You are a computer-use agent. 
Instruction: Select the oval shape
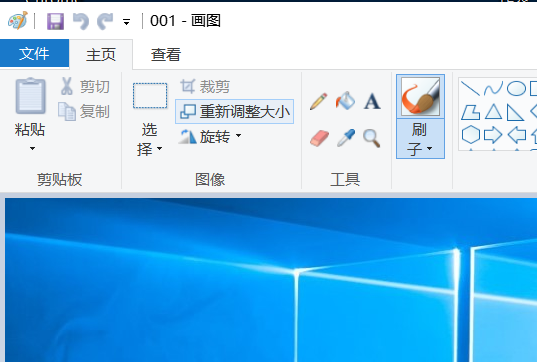516,88
